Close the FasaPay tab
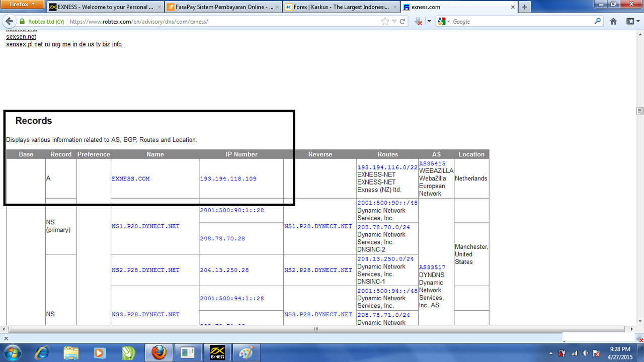The height and width of the screenshot is (362, 644). 277,7
